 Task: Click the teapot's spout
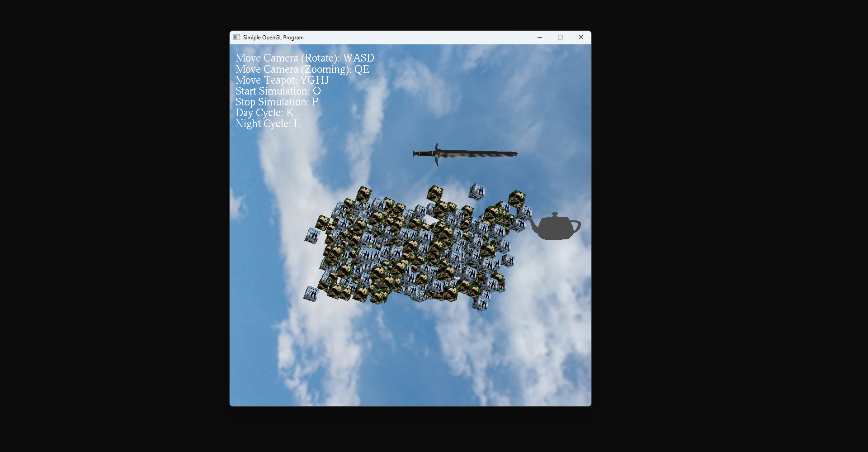[x=533, y=225]
